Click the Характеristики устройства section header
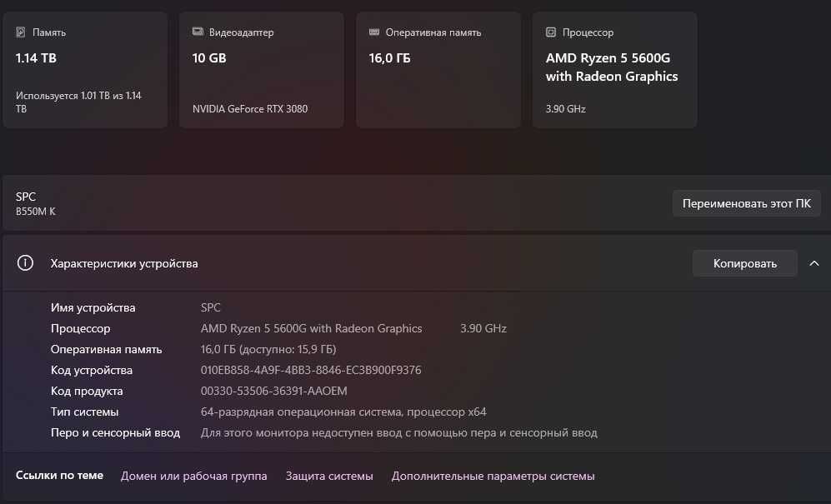Screen dimensions: 831x504 click(417, 263)
